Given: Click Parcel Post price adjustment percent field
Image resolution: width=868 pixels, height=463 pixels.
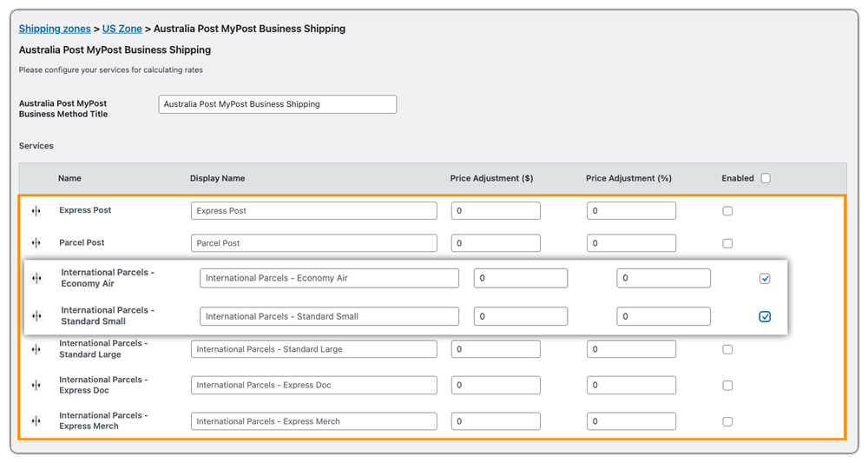Looking at the screenshot, I should 631,243.
